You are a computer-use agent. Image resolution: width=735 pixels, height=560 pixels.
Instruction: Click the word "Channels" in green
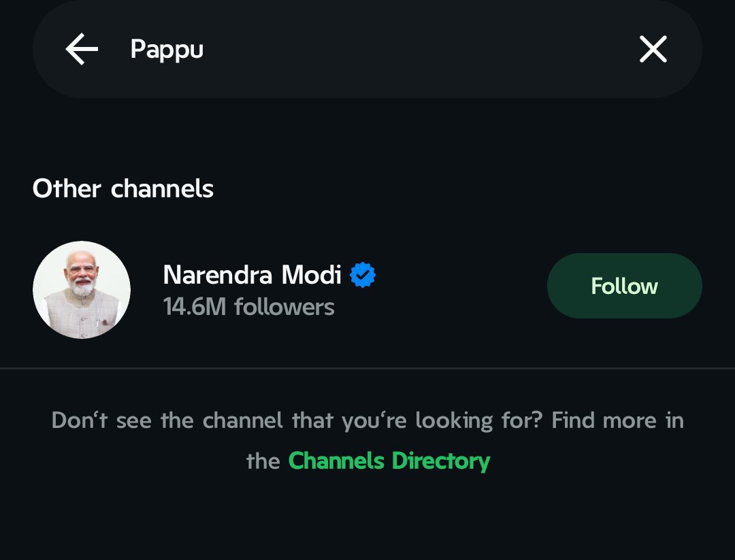[x=336, y=461]
